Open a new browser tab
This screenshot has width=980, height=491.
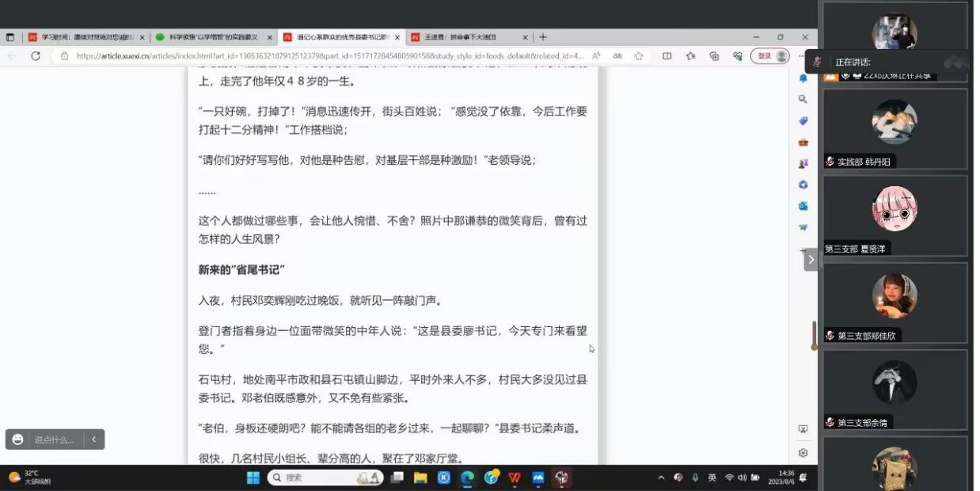click(543, 37)
